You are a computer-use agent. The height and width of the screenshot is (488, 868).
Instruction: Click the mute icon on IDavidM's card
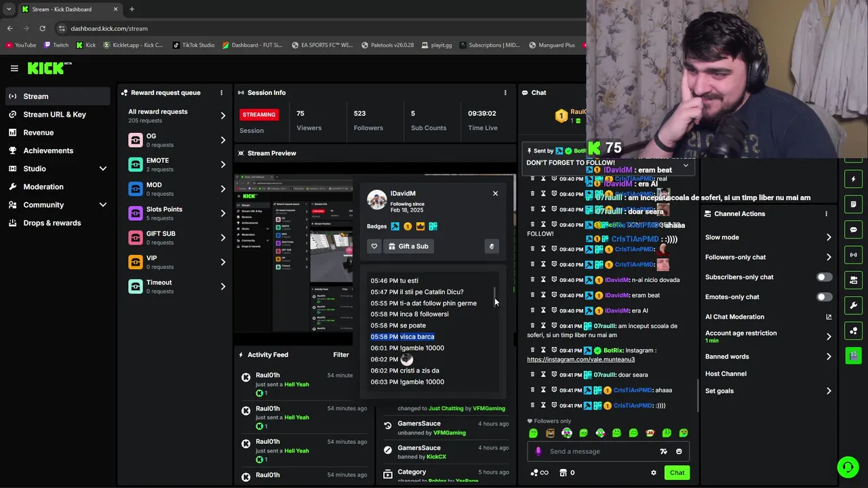[x=492, y=246]
